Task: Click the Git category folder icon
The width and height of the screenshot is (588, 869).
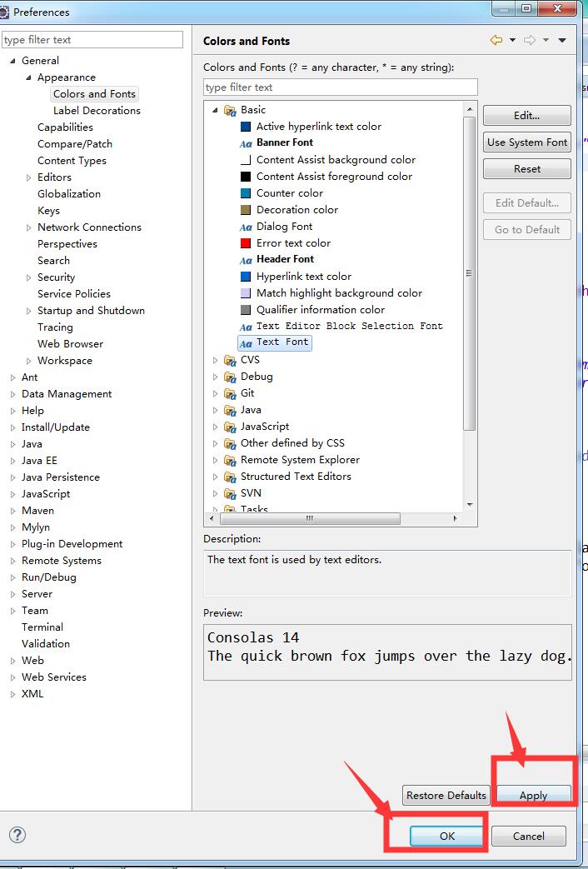Action: (x=230, y=393)
